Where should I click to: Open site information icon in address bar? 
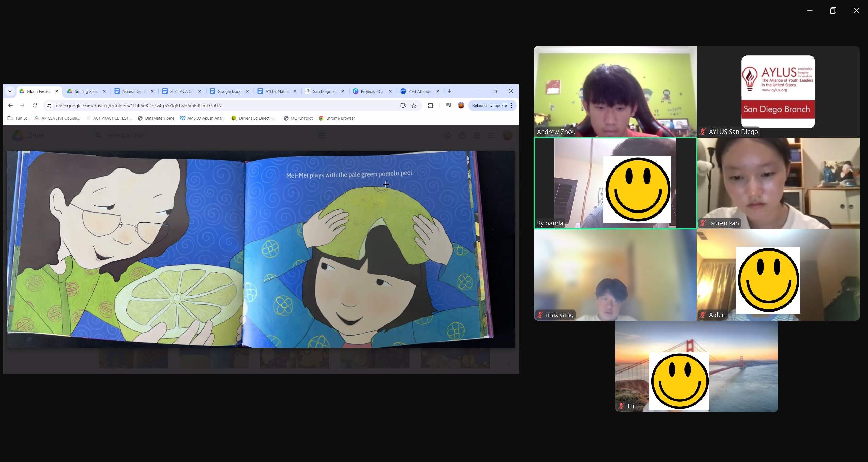click(x=49, y=106)
